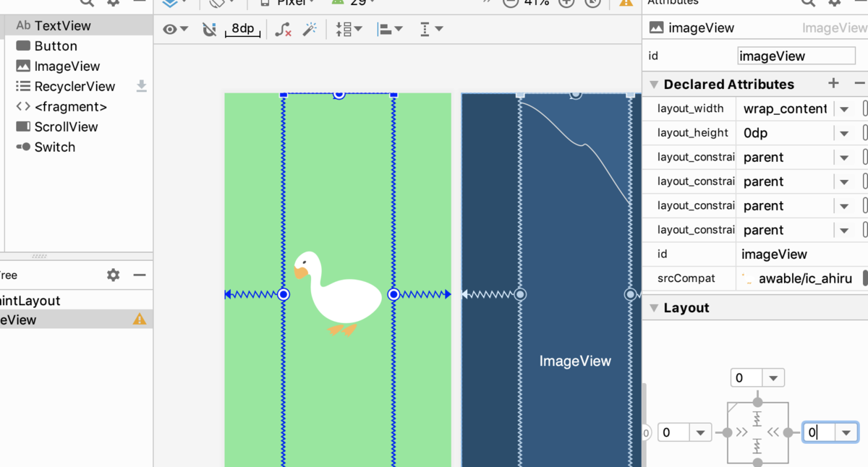Viewport: 868px width, 467px height.
Task: Click the infer constraints magic wand
Action: pyautogui.click(x=310, y=30)
